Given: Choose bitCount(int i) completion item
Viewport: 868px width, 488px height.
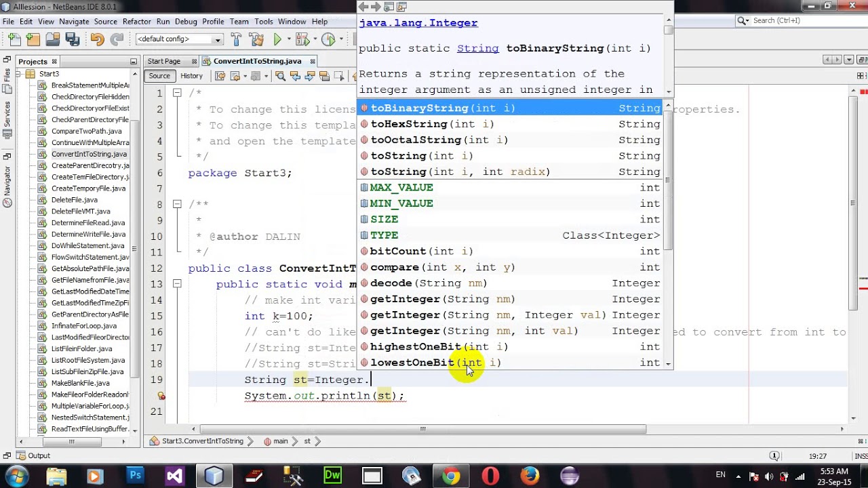Looking at the screenshot, I should click(x=510, y=251).
